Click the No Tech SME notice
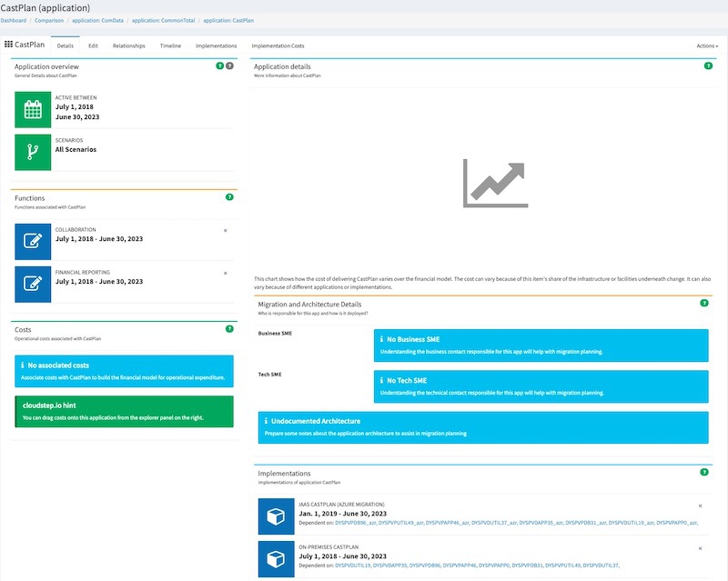This screenshot has width=728, height=581. [541, 386]
